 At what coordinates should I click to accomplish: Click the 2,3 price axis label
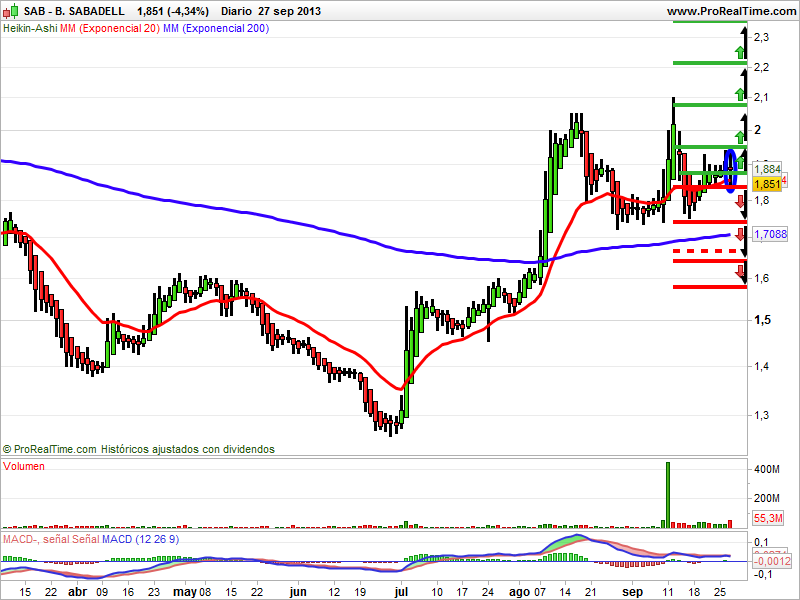761,37
